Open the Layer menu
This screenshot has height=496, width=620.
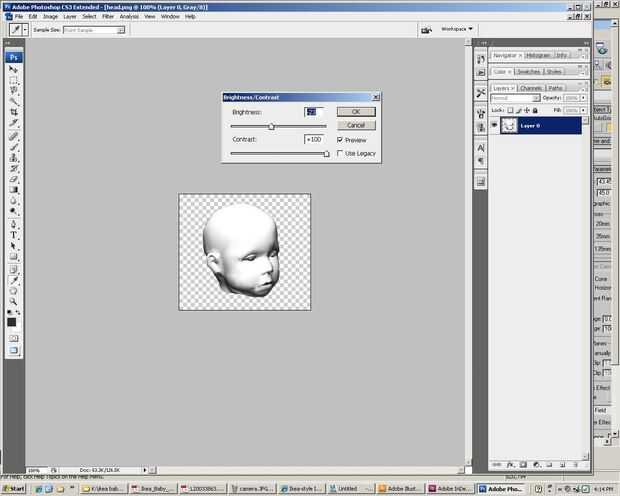point(70,17)
